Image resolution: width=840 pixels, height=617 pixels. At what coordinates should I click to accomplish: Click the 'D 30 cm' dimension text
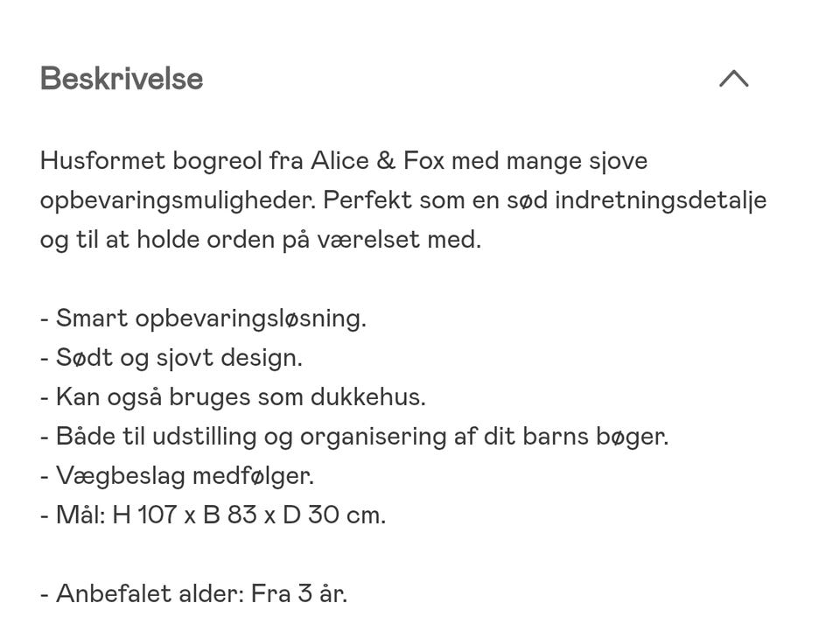click(x=334, y=515)
